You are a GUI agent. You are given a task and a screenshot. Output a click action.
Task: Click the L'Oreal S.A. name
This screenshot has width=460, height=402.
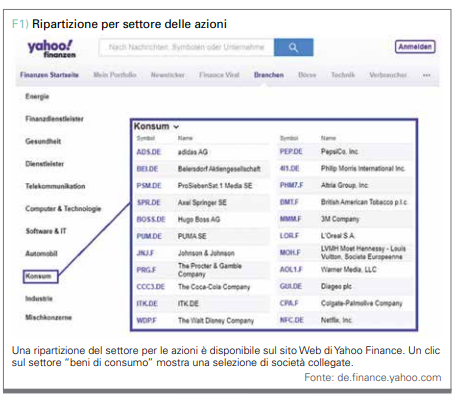pyautogui.click(x=338, y=236)
